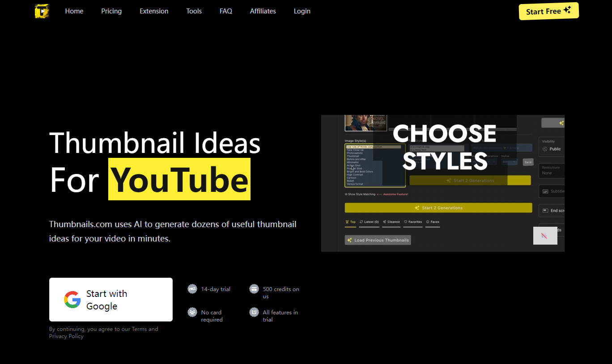Open the Styles dropdown next to Save
The height and width of the screenshot is (364, 612).
click(x=510, y=161)
